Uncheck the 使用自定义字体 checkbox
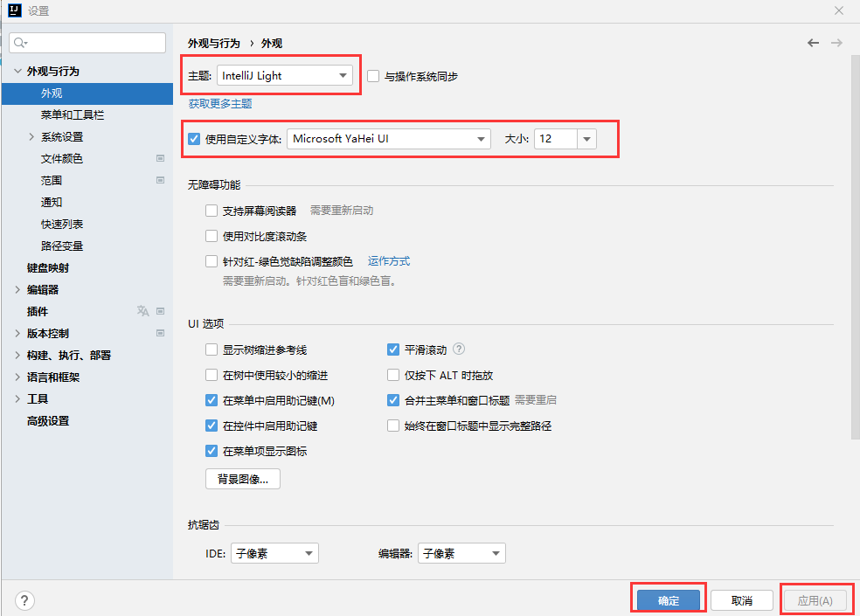Screen dimensions: 860x616 (194, 139)
